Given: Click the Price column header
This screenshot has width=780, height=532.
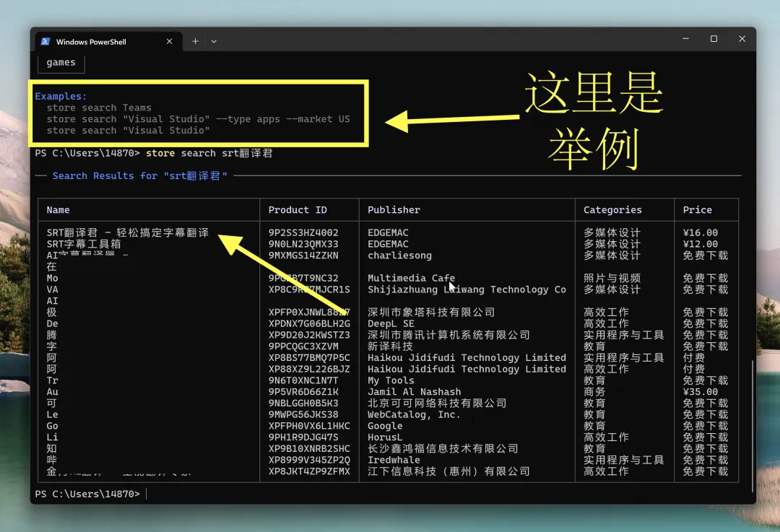Looking at the screenshot, I should coord(697,210).
